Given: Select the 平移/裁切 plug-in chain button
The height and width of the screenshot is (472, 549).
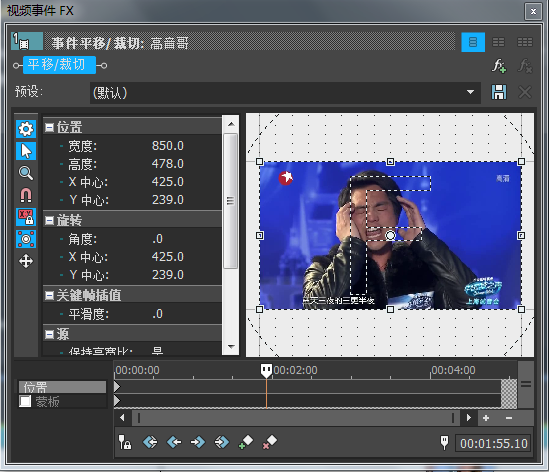Looking at the screenshot, I should tap(60, 65).
